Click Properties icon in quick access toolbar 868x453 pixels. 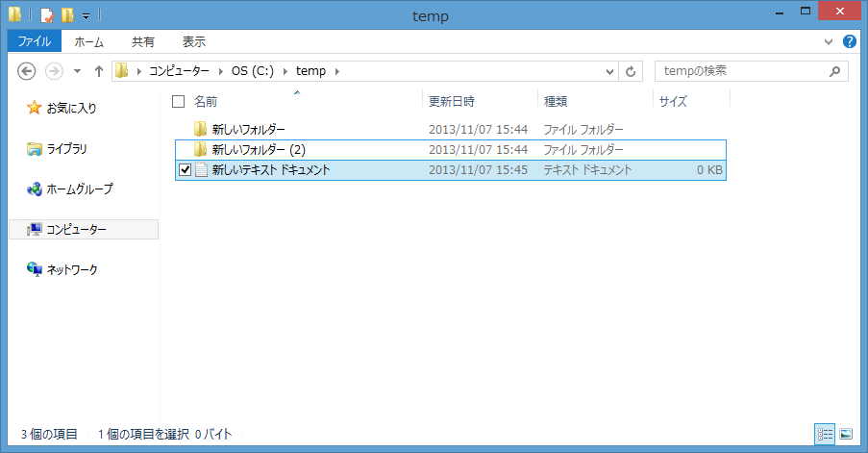(x=47, y=15)
